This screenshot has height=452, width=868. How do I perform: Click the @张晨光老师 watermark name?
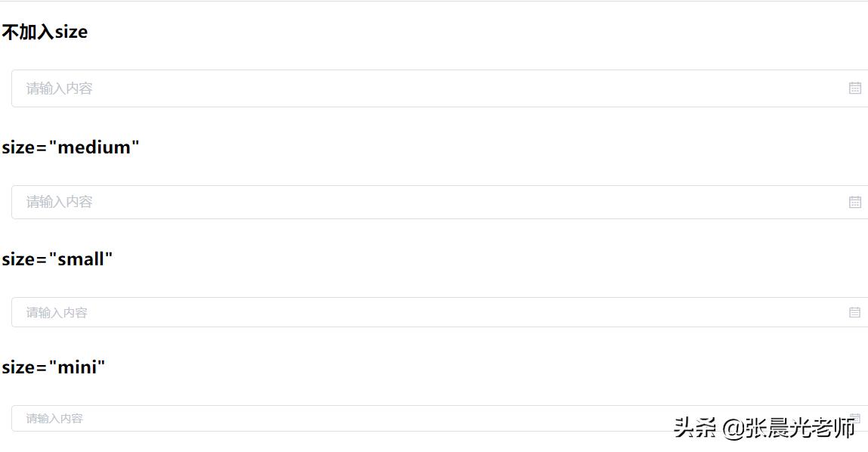(789, 429)
